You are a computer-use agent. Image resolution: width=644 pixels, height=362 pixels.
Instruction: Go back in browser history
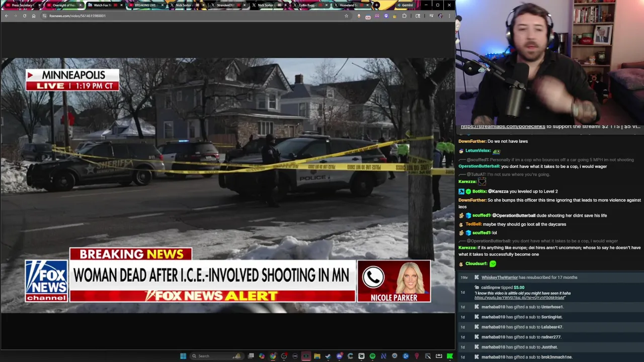[x=6, y=16]
